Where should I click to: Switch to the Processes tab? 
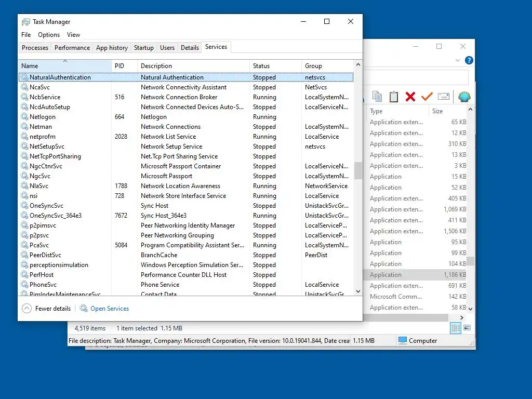[x=35, y=47]
